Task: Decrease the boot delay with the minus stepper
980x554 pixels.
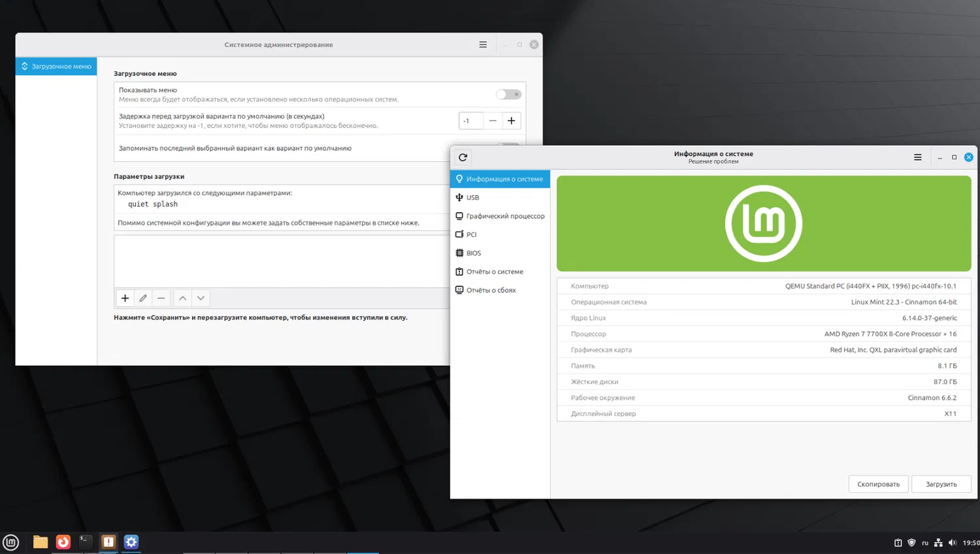Action: coord(493,121)
